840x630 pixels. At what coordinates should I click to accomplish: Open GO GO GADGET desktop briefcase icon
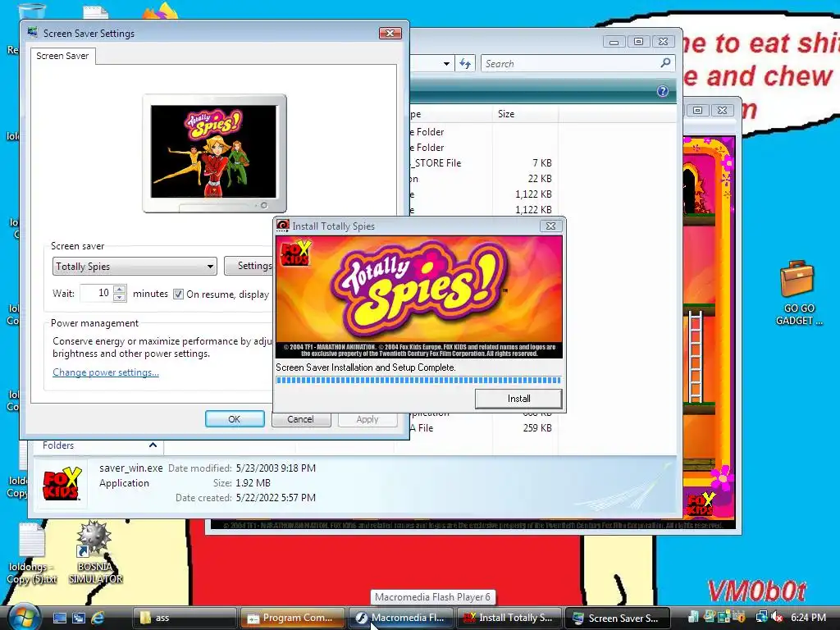point(798,293)
